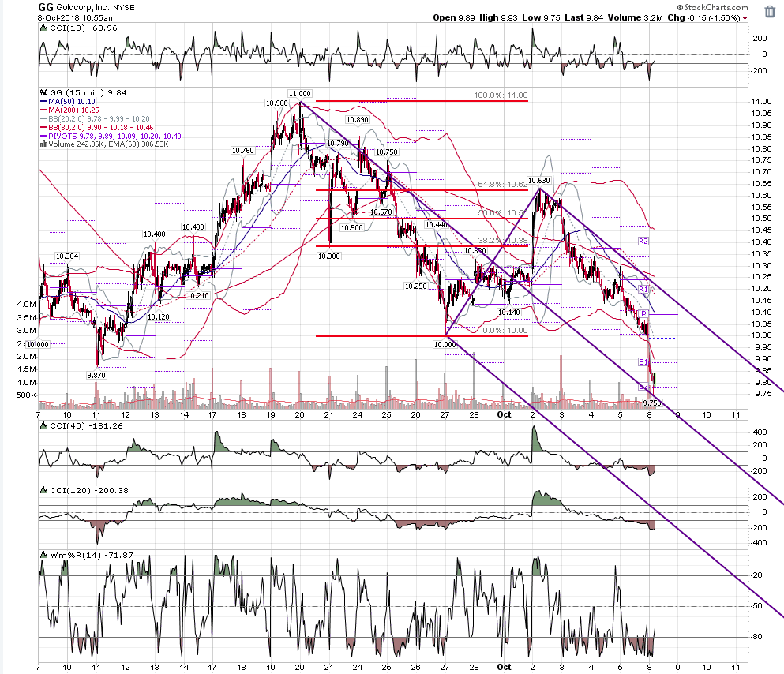Click the CCI(120) indicator panel icon
Screen dimensions: 784x674
coord(44,491)
